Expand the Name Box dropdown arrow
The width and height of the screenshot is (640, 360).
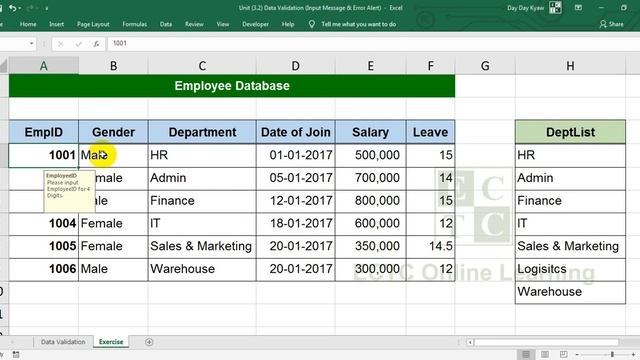[31, 43]
